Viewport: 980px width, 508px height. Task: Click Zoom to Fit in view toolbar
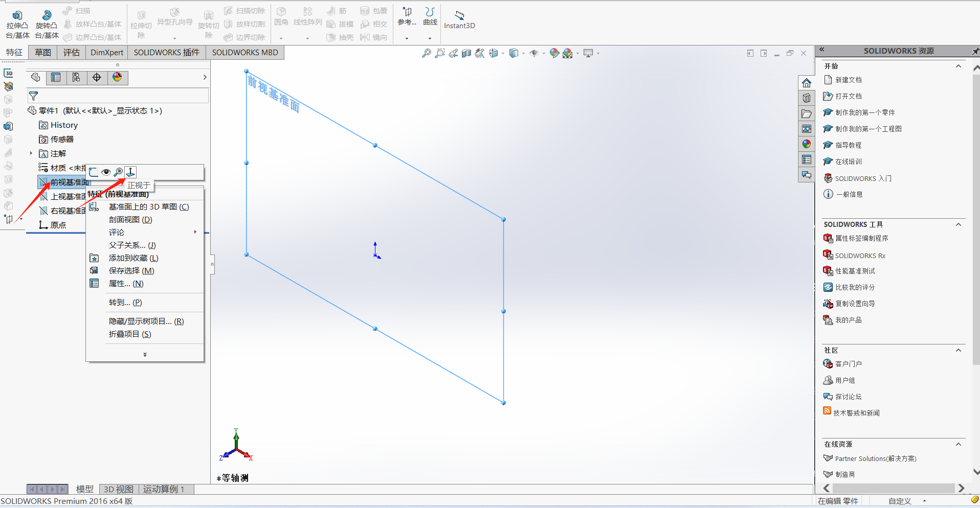point(426,53)
